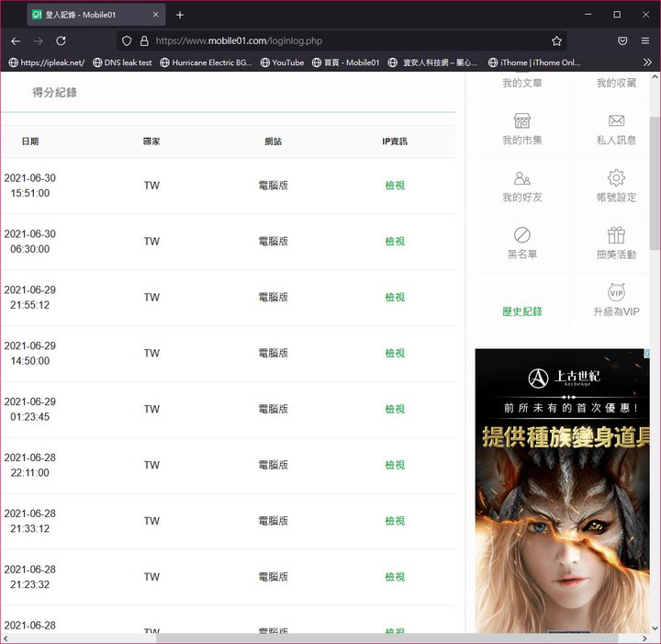The image size is (661, 644).
Task: Open iThome bookmark
Action: 534,62
